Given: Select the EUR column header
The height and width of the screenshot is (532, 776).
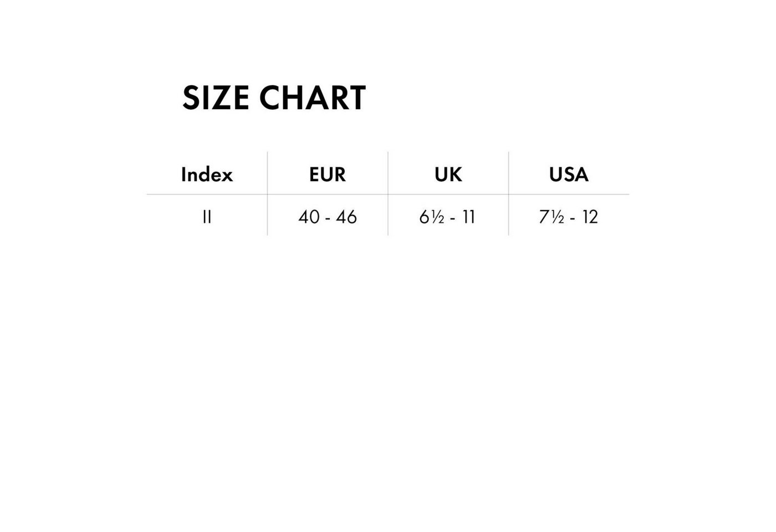Looking at the screenshot, I should click(x=328, y=175).
